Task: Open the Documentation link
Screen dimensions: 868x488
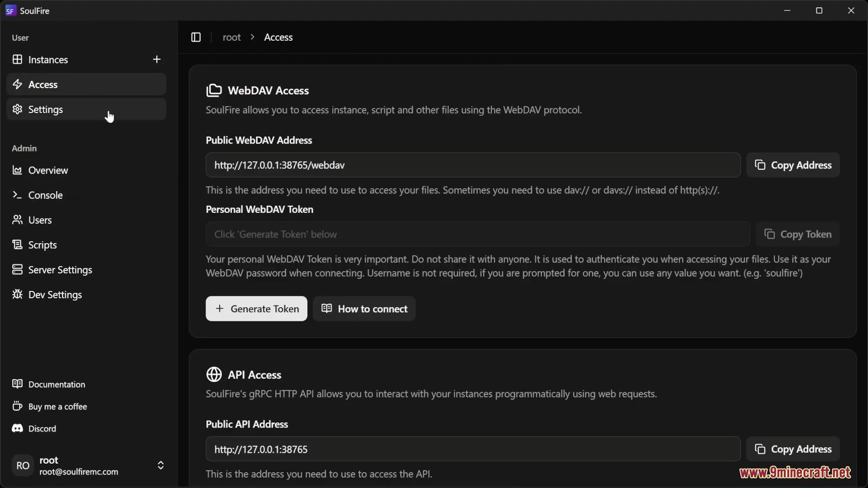Action: 86,384
